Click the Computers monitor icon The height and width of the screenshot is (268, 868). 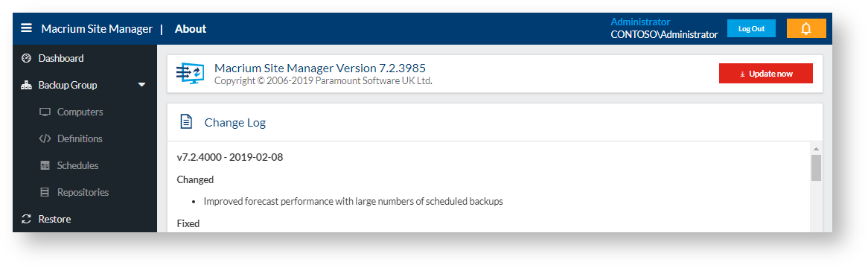[45, 112]
